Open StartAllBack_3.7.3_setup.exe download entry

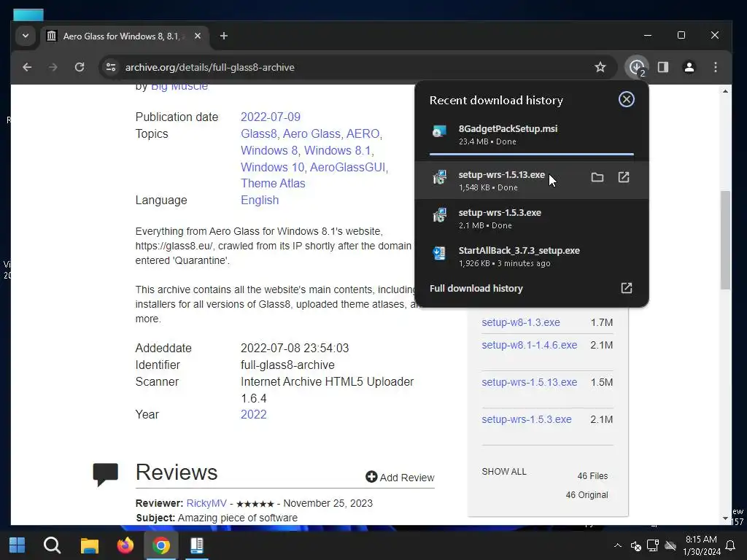pos(531,256)
